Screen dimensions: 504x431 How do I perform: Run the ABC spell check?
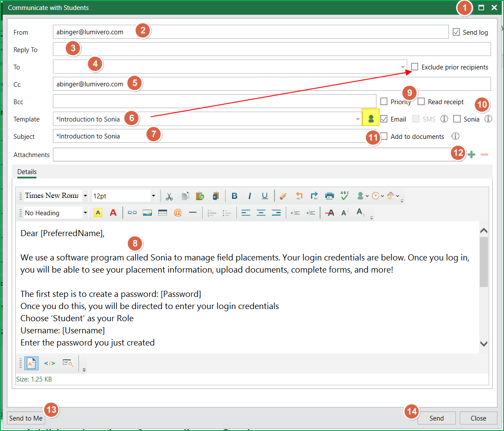point(344,196)
